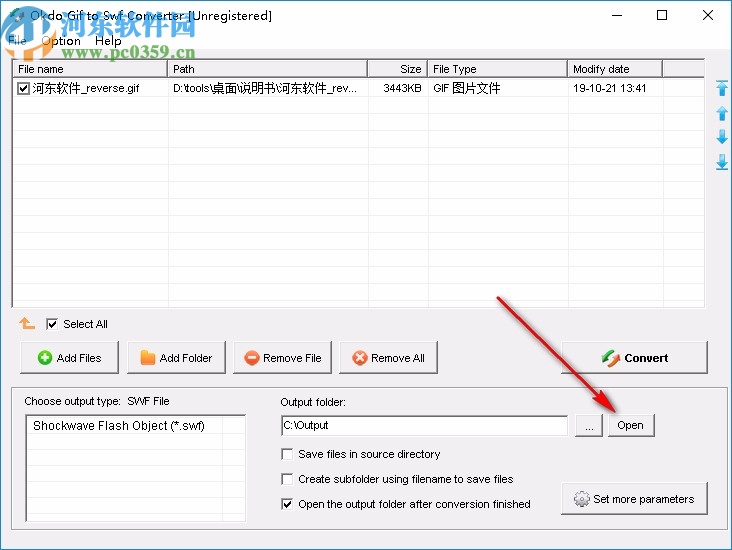Open Set more parameters dialog

pos(634,499)
